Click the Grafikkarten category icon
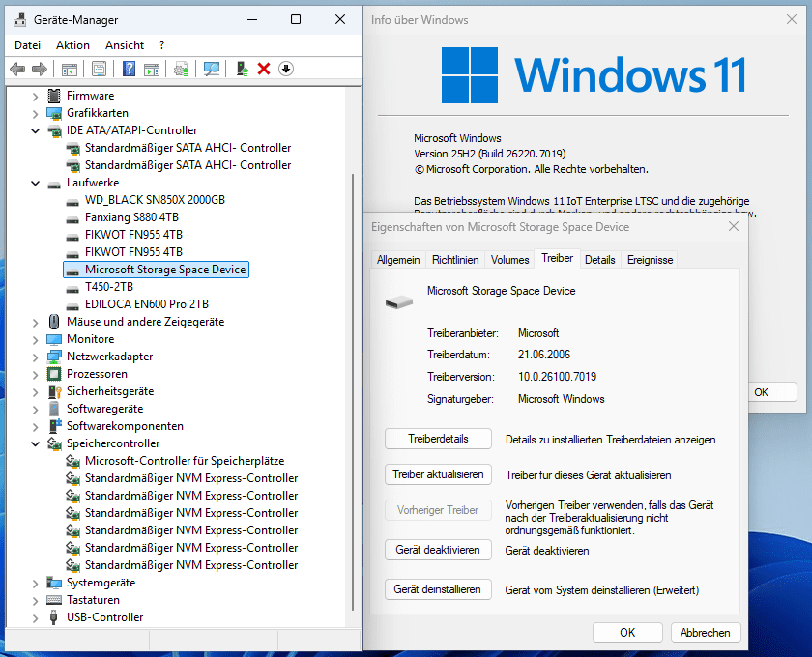Screen dimensions: 812x657 (54, 113)
